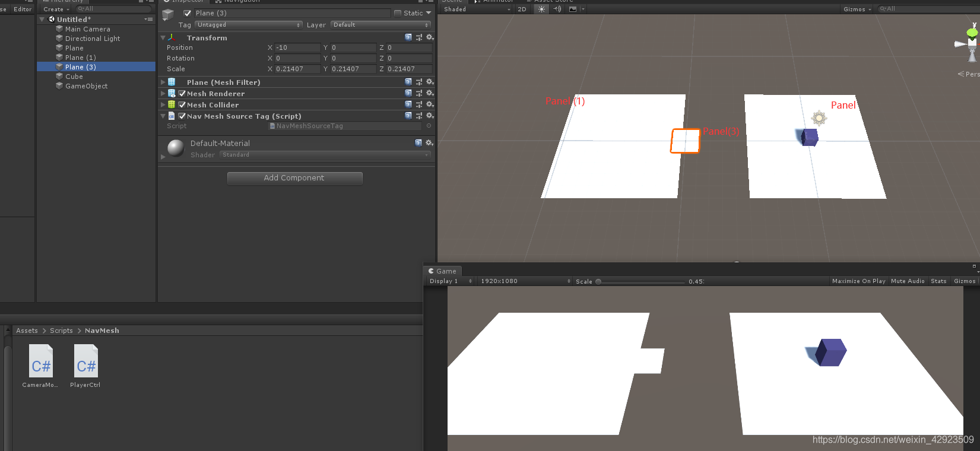Toggle Maximize On Play
Screen dimensions: 980x451
pyautogui.click(x=858, y=281)
